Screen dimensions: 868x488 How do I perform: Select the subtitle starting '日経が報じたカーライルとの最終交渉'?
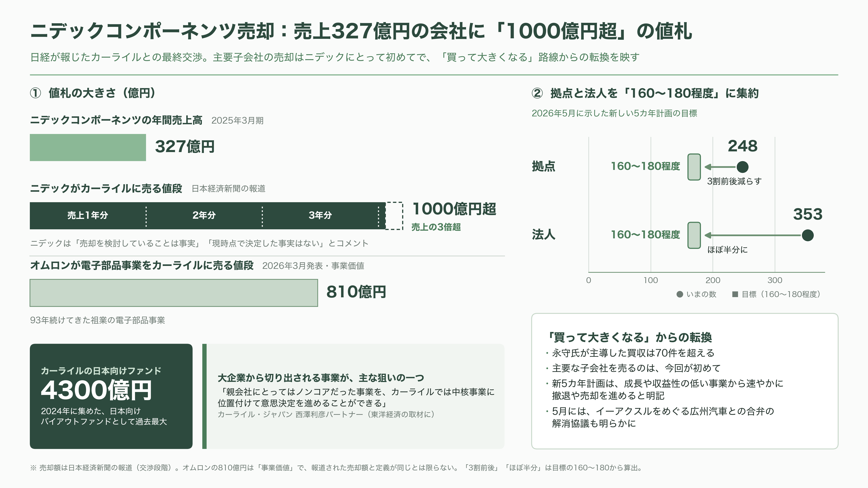coord(335,57)
